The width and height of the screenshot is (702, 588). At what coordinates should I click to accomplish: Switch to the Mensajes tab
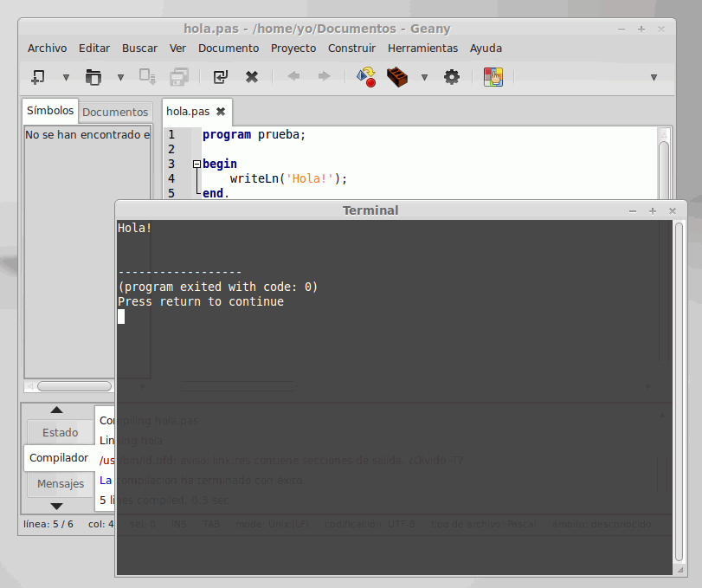point(59,484)
